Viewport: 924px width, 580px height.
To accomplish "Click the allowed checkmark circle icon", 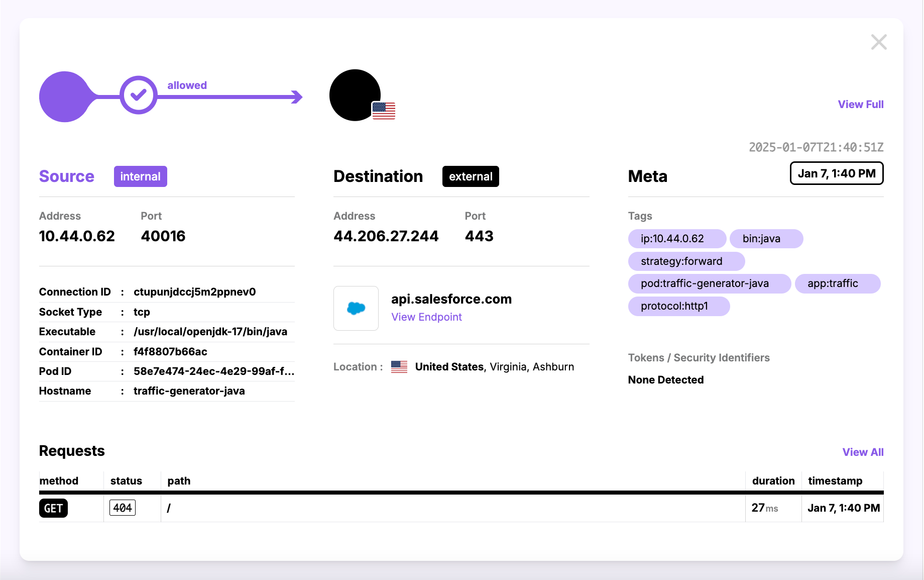I will [138, 95].
